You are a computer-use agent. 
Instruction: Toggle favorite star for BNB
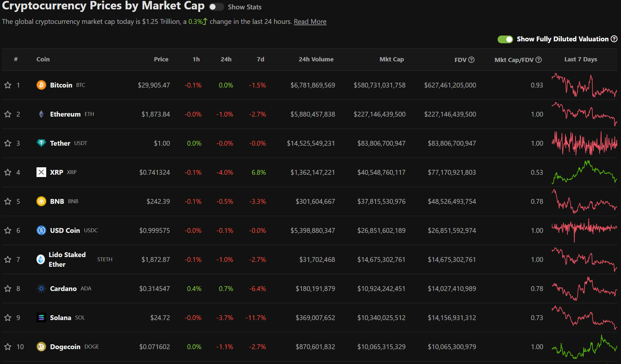pos(8,202)
